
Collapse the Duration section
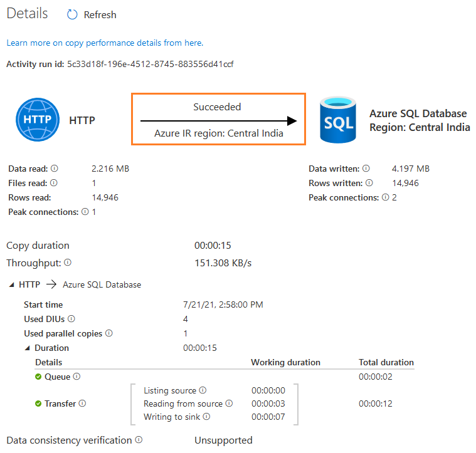click(28, 348)
